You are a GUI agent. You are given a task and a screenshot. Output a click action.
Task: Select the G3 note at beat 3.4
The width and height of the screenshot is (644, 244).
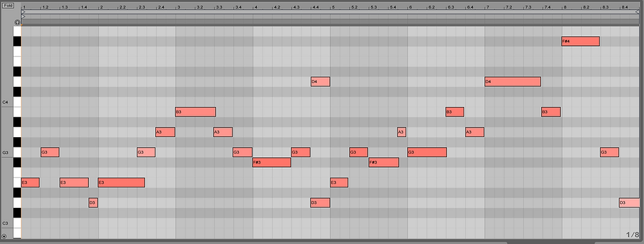pos(242,153)
